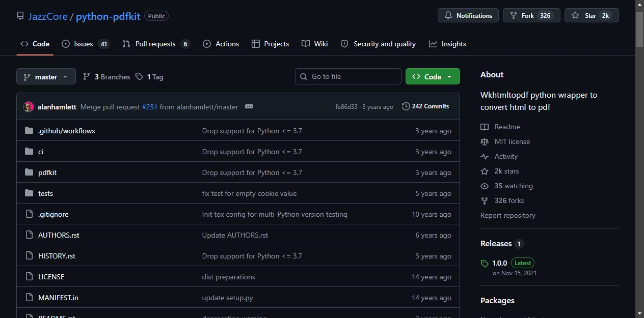Fork the repository
This screenshot has height=318, width=644.
531,15
